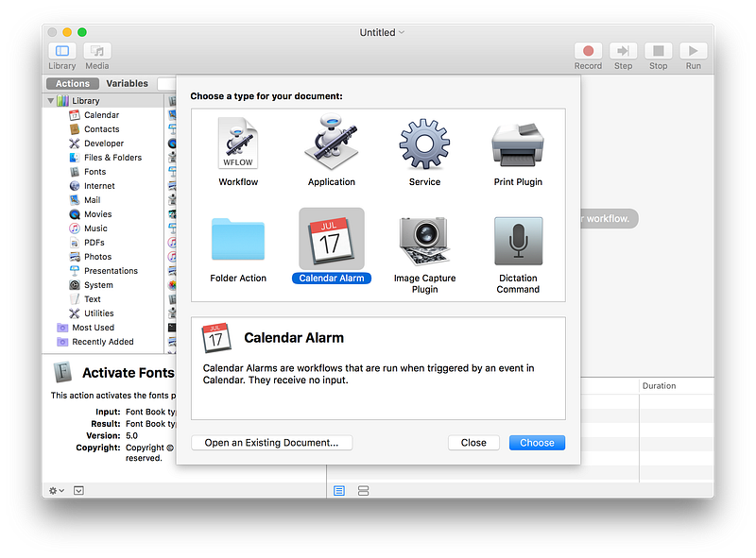Select the Print Plugin printer icon
The width and height of the screenshot is (756, 558).
(518, 144)
